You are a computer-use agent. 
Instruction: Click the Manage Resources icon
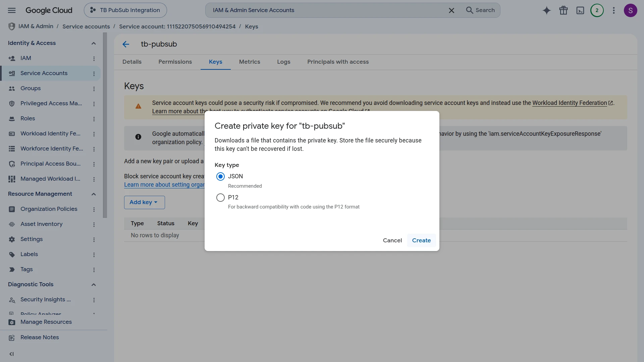(x=12, y=322)
